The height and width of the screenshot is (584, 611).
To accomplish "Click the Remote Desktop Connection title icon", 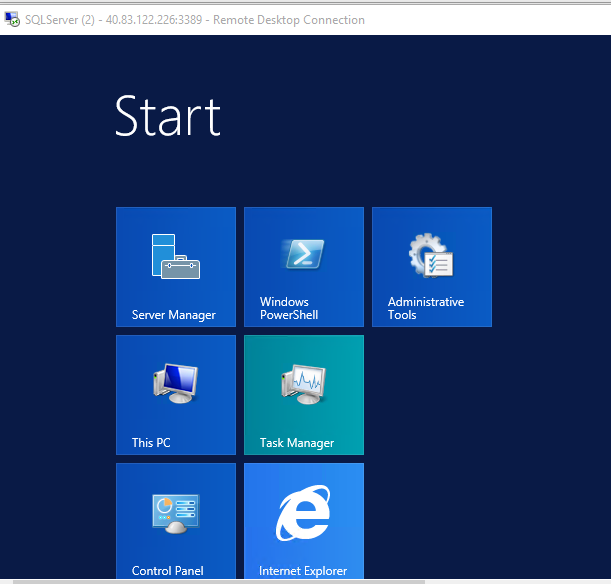I will click(x=12, y=19).
